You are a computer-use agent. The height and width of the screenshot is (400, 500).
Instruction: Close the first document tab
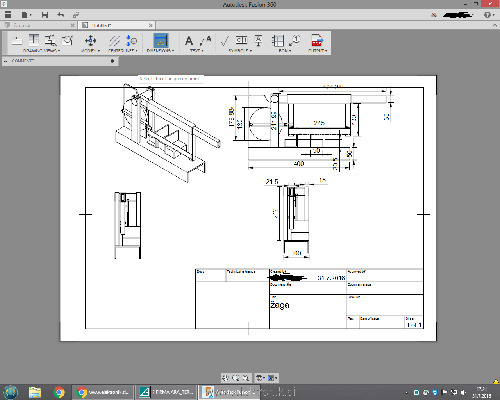(x=73, y=25)
